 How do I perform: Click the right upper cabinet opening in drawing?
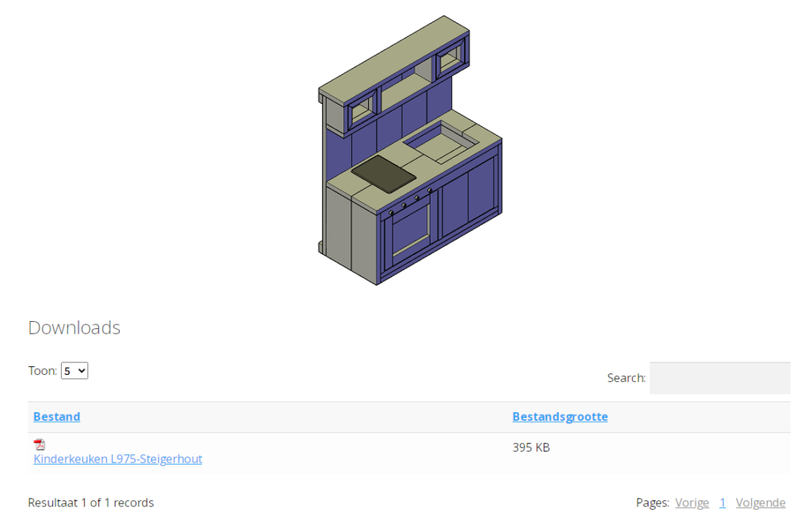(x=451, y=62)
